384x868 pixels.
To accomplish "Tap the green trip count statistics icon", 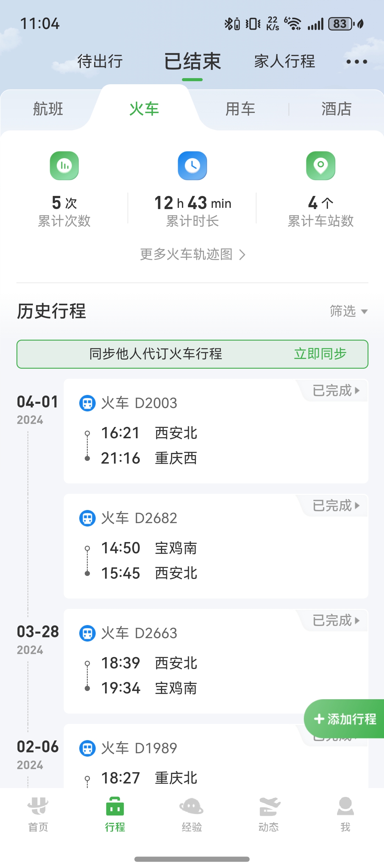I will click(64, 165).
